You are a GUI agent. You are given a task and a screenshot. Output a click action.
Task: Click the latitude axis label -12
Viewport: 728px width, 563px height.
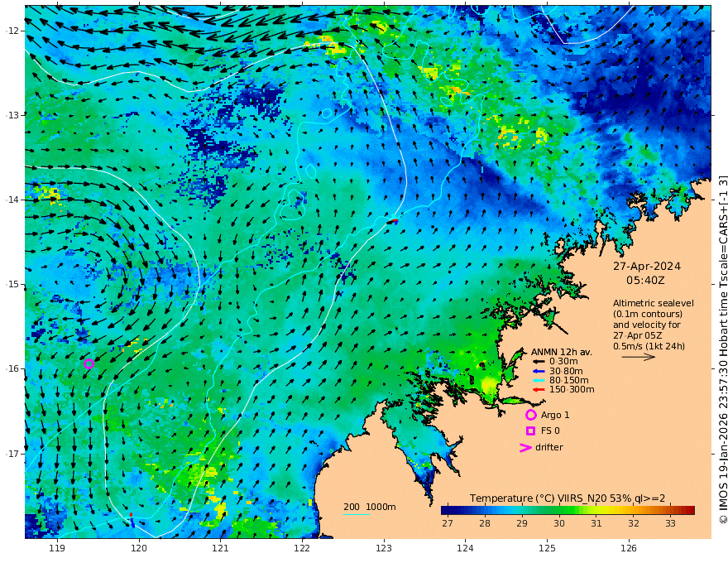[14, 31]
